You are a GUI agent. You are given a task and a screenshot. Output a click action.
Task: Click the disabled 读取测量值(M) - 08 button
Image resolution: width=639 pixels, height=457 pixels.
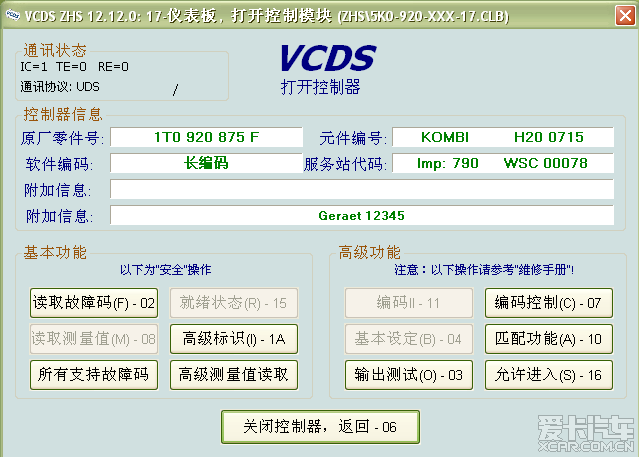pos(94,339)
